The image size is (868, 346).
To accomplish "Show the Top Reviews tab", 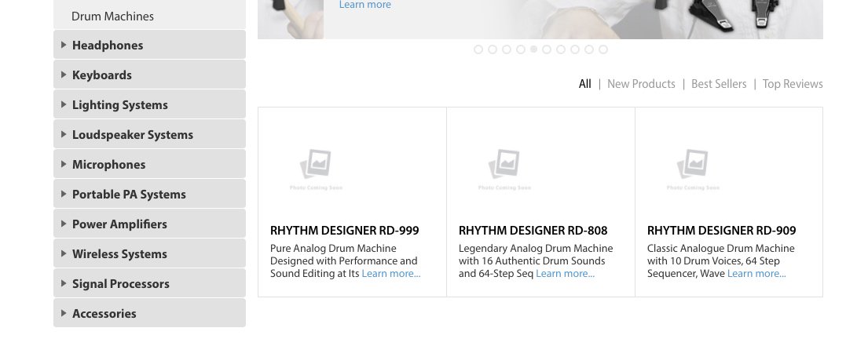I will pyautogui.click(x=793, y=84).
